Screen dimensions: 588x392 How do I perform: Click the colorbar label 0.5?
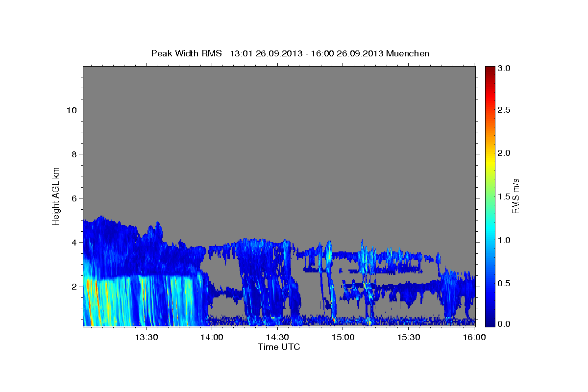click(504, 283)
